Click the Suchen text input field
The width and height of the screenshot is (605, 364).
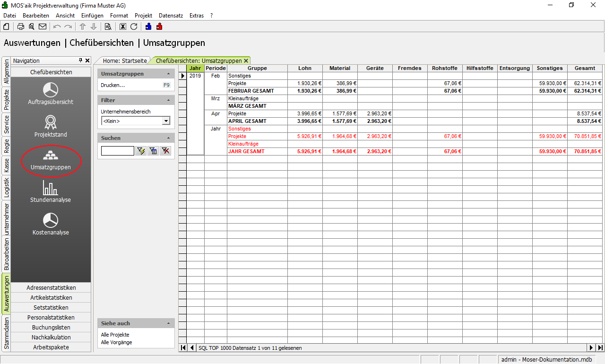pos(117,151)
